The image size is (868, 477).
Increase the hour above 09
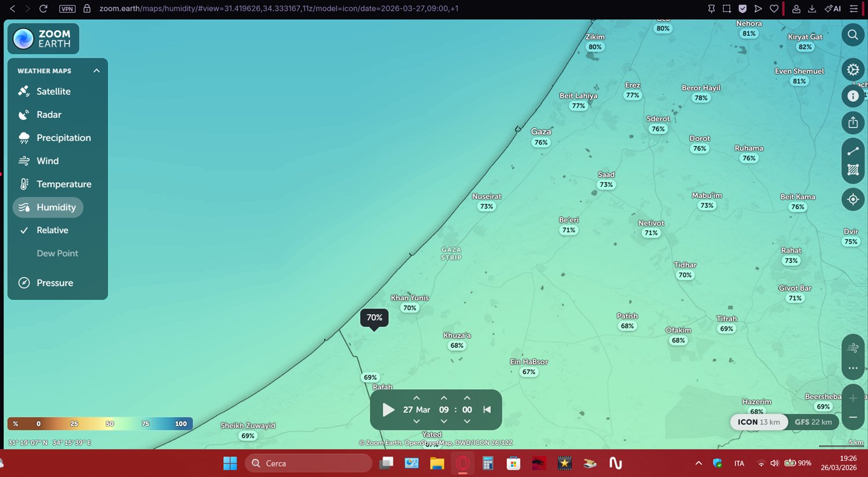[x=444, y=398]
